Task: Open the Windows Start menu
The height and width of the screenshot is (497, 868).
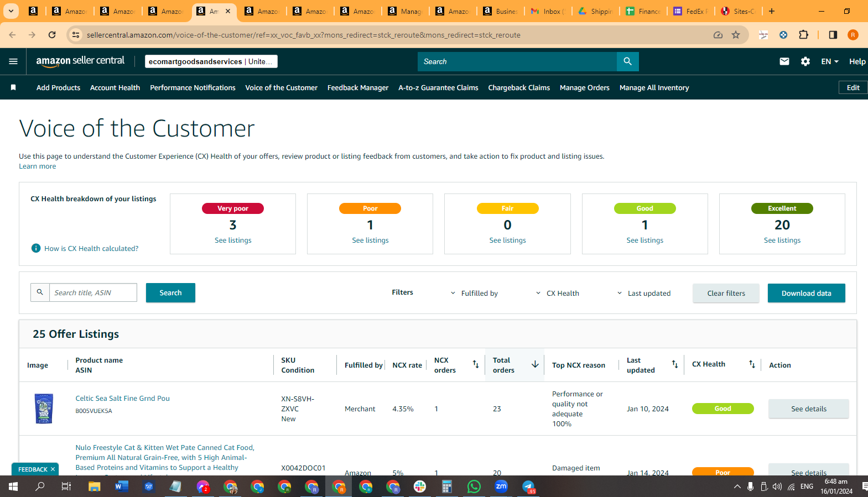Action: tap(13, 486)
